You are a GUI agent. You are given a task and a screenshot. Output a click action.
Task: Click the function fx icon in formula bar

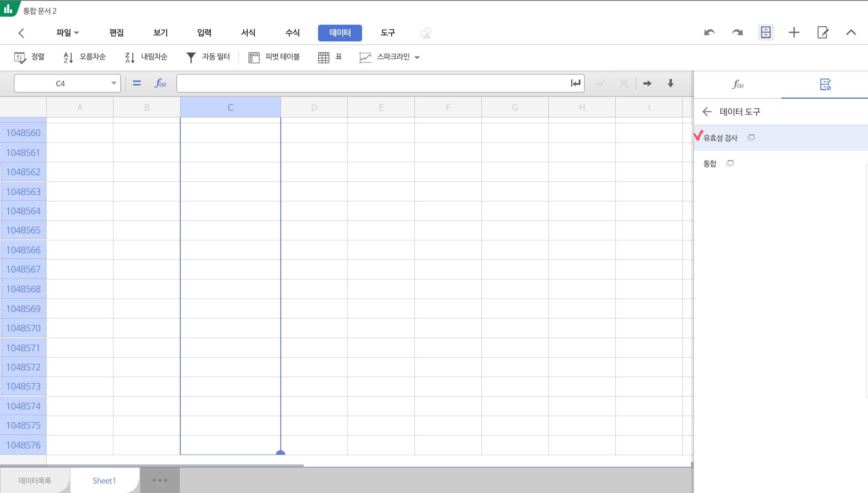[160, 83]
